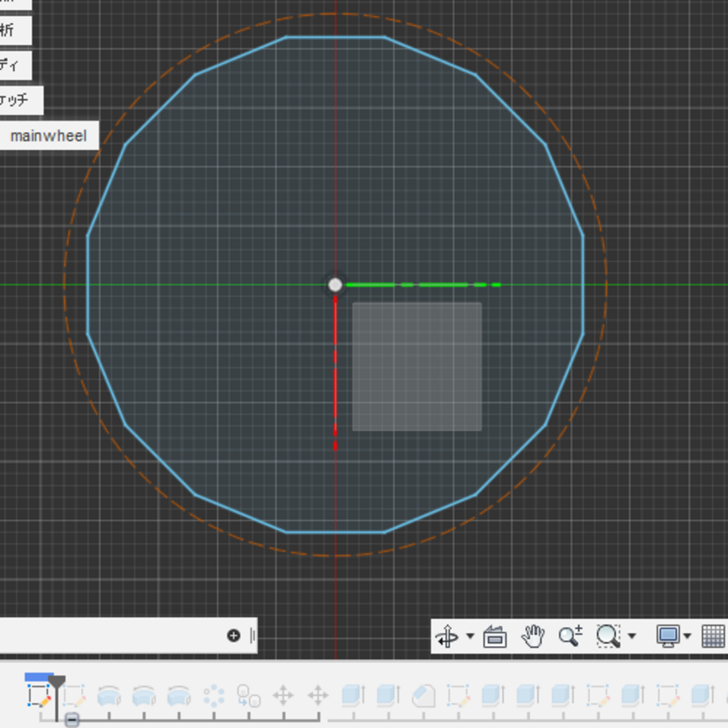Open the Display Settings dropdown arrow
The height and width of the screenshot is (728, 728).
pos(687,636)
